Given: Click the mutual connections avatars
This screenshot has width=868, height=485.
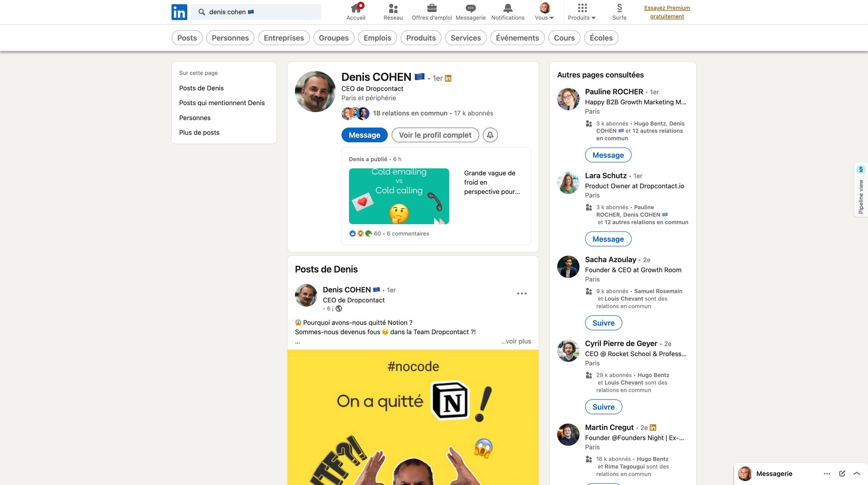Looking at the screenshot, I should click(x=355, y=113).
